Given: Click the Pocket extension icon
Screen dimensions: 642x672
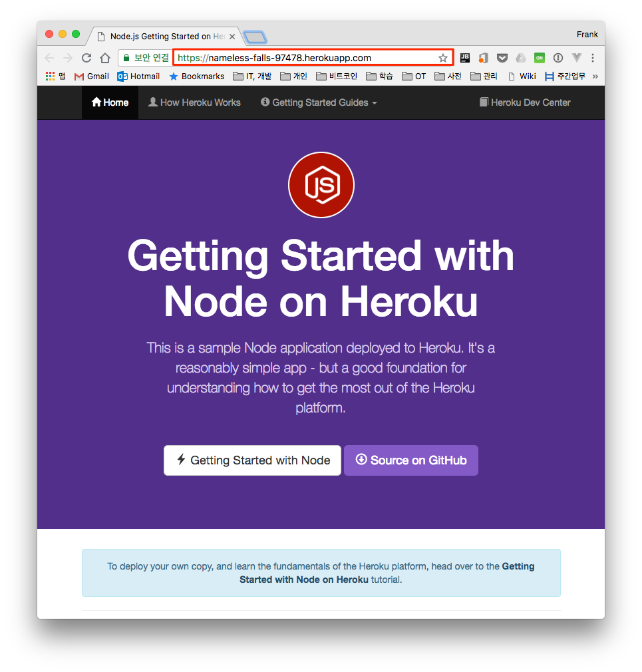Looking at the screenshot, I should 502,58.
